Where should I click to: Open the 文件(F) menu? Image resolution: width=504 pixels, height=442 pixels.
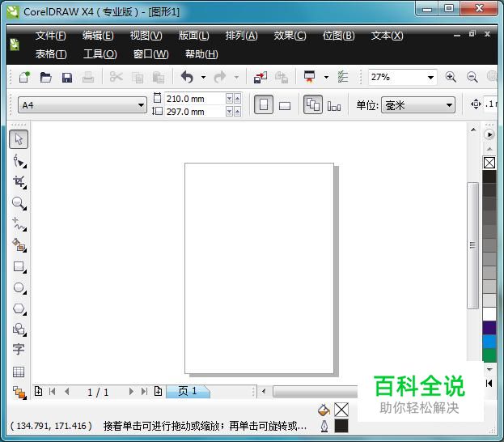coord(50,36)
